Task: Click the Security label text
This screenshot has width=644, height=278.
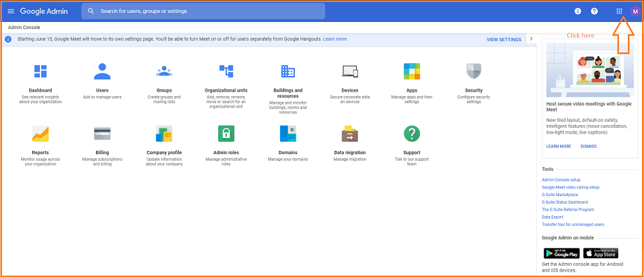Action: click(x=473, y=90)
